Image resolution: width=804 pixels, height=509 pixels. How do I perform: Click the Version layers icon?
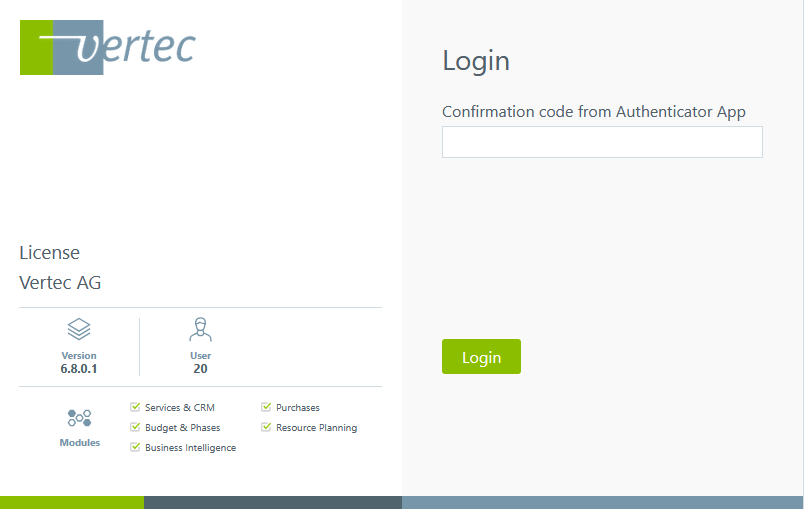79,329
